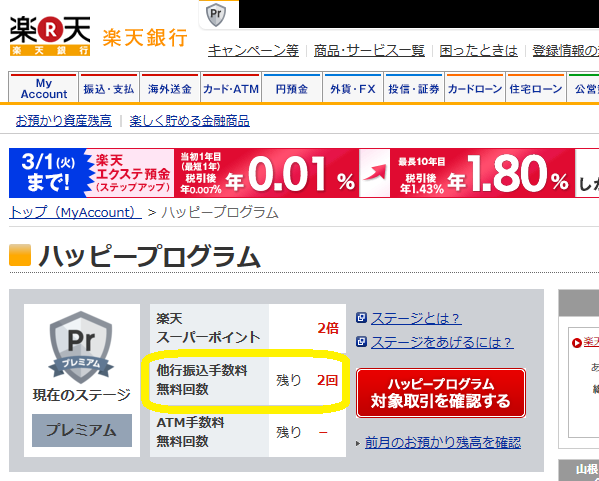Click the 他行振込手数料 無料回数 label
This screenshot has width=599, height=481.
point(202,380)
